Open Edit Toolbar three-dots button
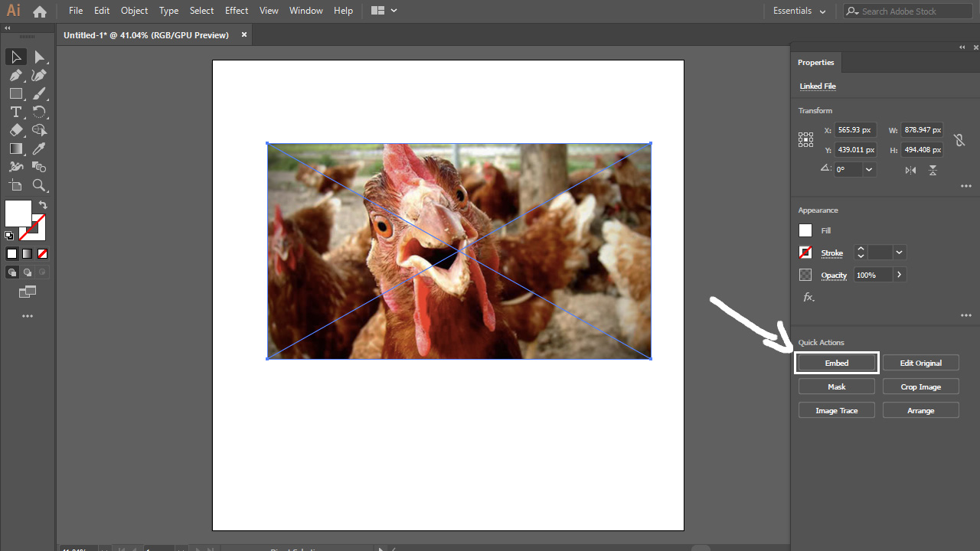The height and width of the screenshot is (551, 980). tap(28, 316)
